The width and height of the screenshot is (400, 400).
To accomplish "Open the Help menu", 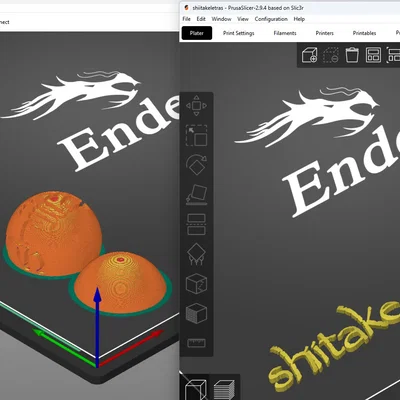I will tap(299, 19).
